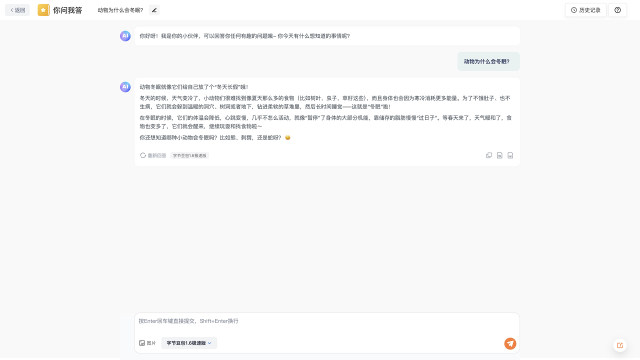Open the model selection dropdown
The height and width of the screenshot is (360, 640).
[x=189, y=343]
